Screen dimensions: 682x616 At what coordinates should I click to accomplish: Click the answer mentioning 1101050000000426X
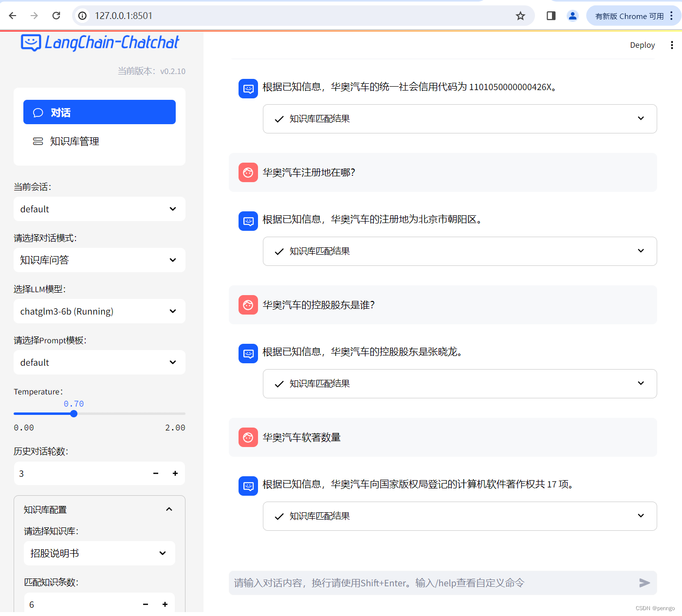(410, 87)
